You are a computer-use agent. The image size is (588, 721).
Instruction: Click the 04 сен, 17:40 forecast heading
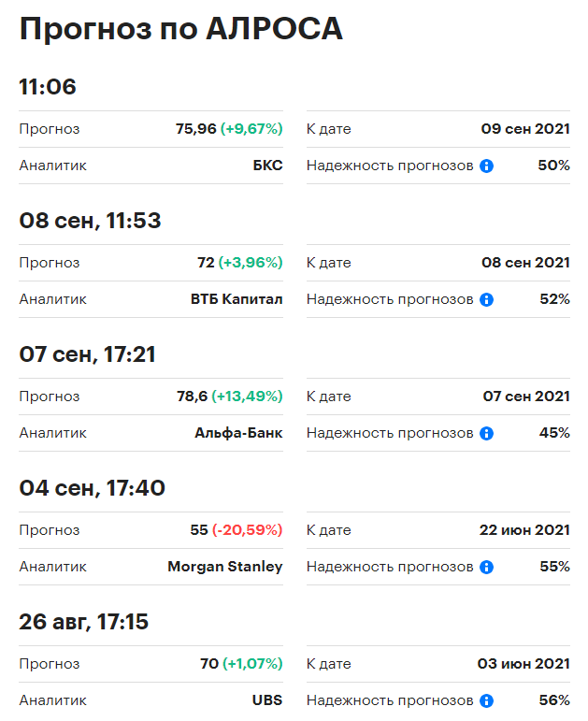point(92,488)
